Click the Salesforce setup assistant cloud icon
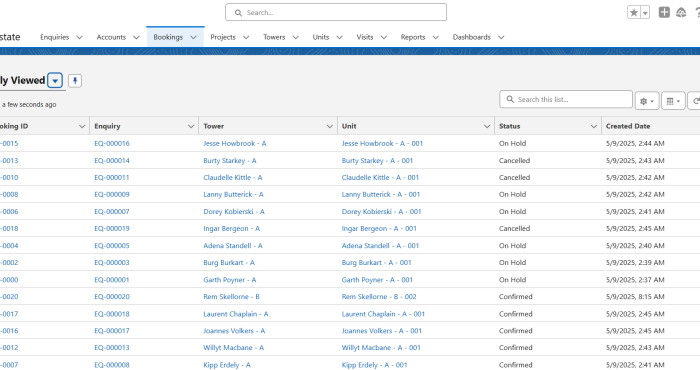This screenshot has height=370, width=700. click(681, 12)
